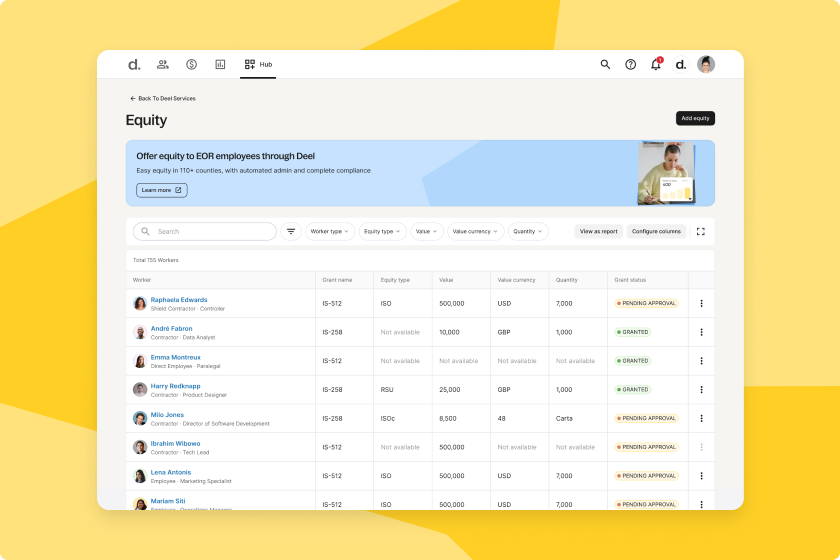Click Lena Antonis avatar picture

(140, 476)
